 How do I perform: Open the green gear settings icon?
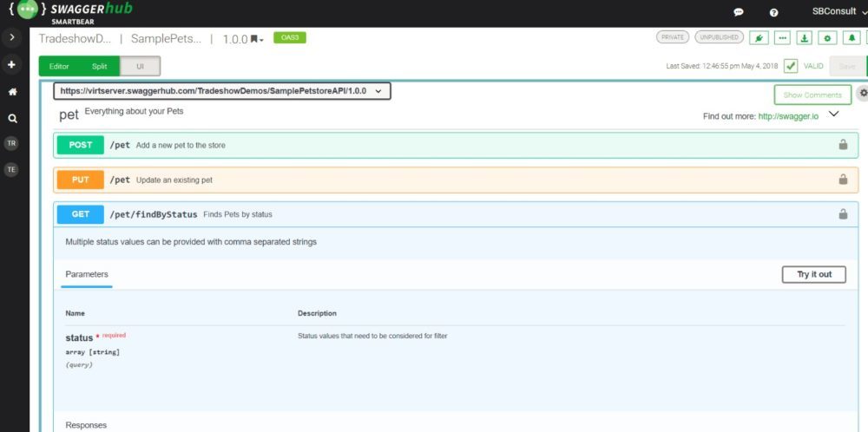click(828, 38)
